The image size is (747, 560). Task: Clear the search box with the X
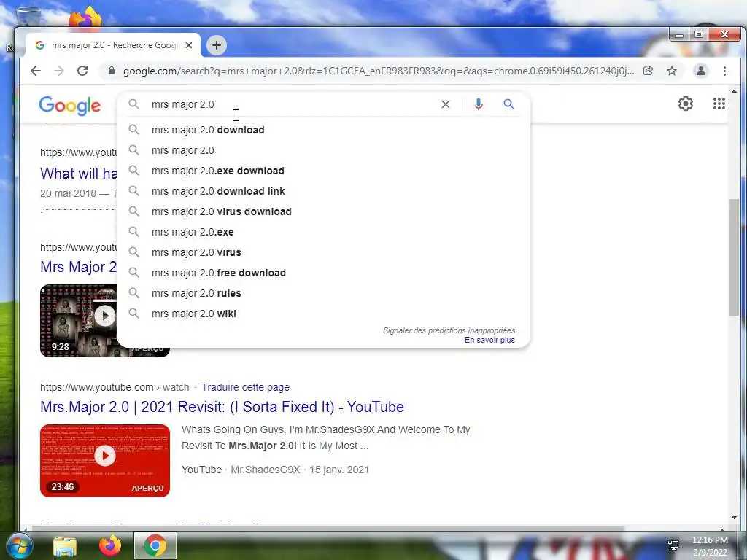click(446, 104)
